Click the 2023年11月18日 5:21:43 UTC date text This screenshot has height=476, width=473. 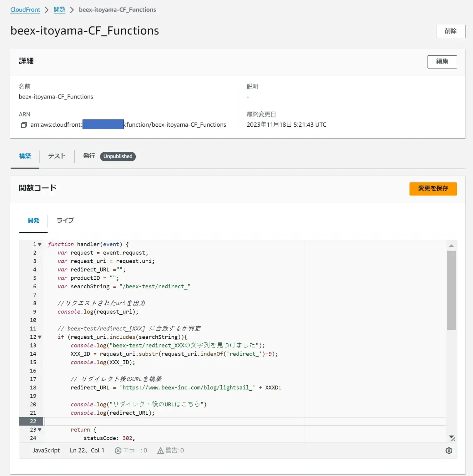286,125
